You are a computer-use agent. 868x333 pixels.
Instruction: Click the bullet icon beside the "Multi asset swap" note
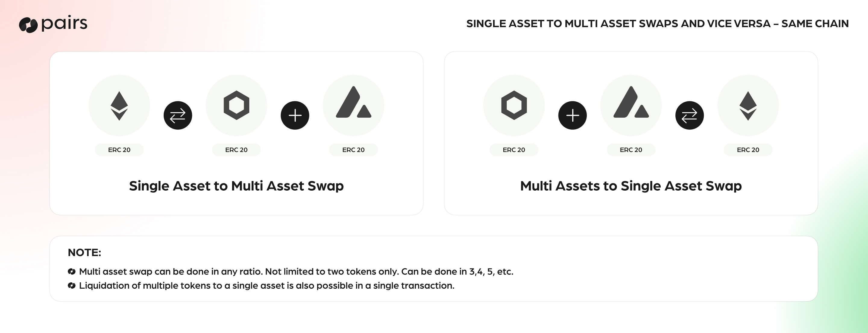pos(71,271)
